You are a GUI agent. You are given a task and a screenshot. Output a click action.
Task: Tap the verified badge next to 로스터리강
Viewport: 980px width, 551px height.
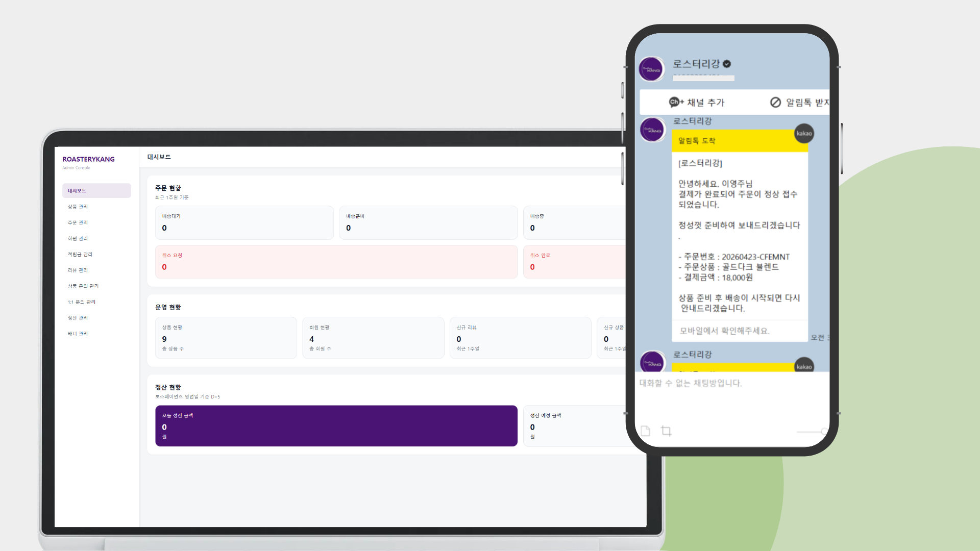coord(727,64)
